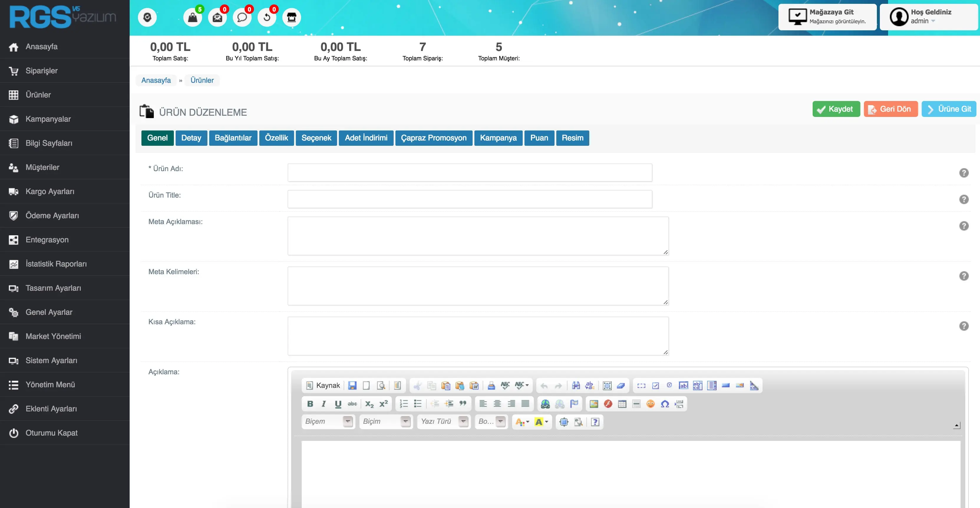The image size is (980, 508).
Task: Switch to the Özellik tab
Action: coord(276,138)
